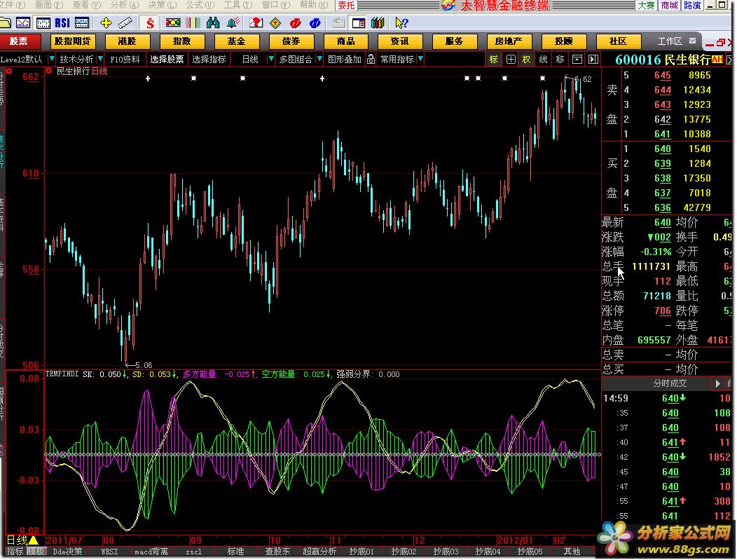Switch to the Dde决策 indicator tab
The height and width of the screenshot is (560, 737).
[67, 552]
